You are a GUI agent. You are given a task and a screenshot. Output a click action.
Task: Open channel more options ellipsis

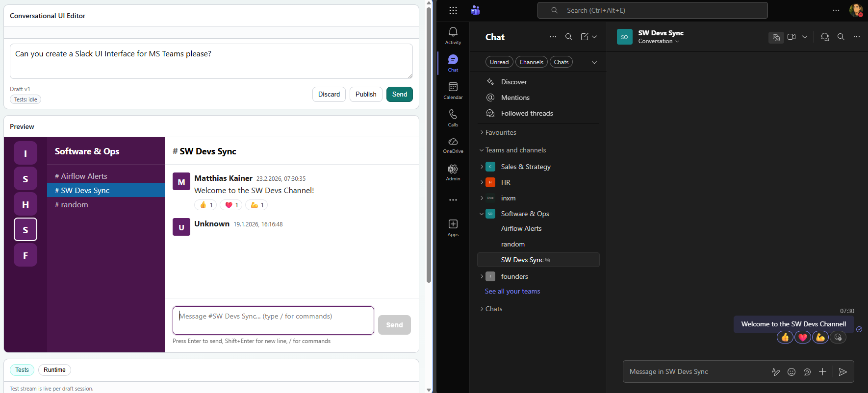tap(856, 37)
